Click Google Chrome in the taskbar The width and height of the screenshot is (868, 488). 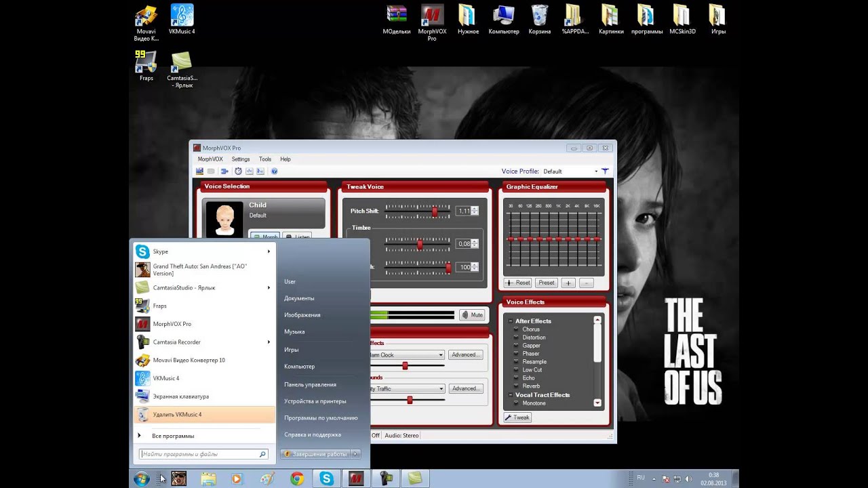tap(297, 479)
